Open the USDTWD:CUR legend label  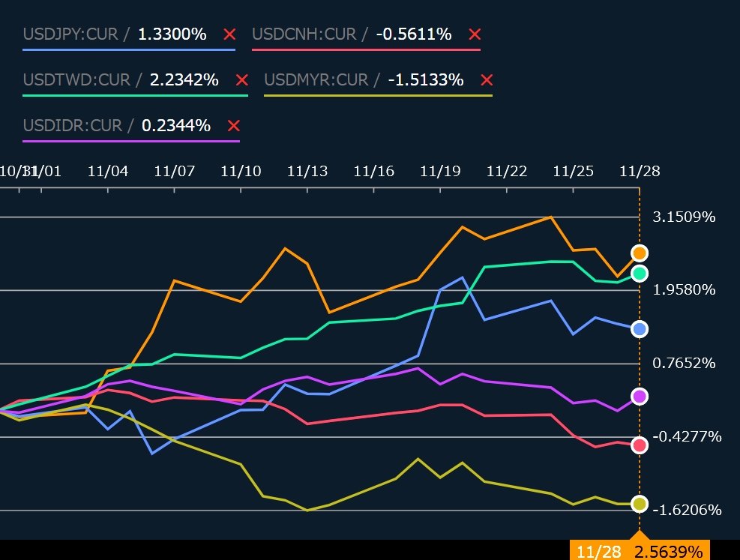click(x=76, y=79)
